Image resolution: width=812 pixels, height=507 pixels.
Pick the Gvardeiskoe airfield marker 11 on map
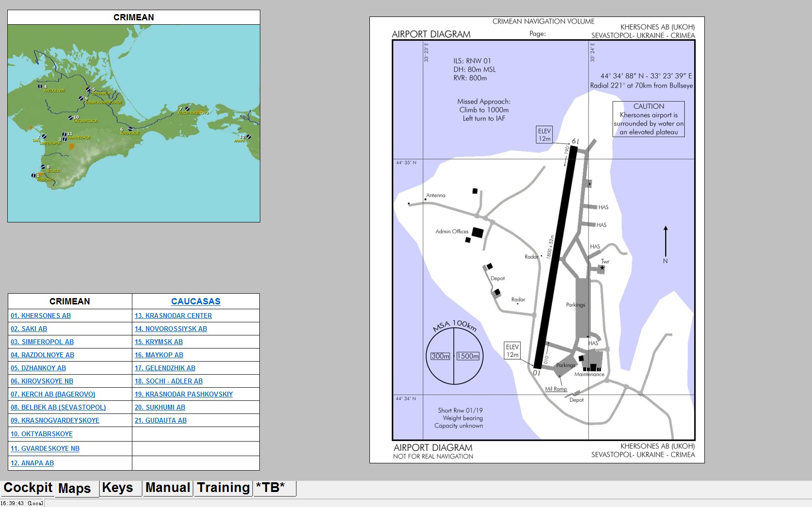tap(64, 134)
